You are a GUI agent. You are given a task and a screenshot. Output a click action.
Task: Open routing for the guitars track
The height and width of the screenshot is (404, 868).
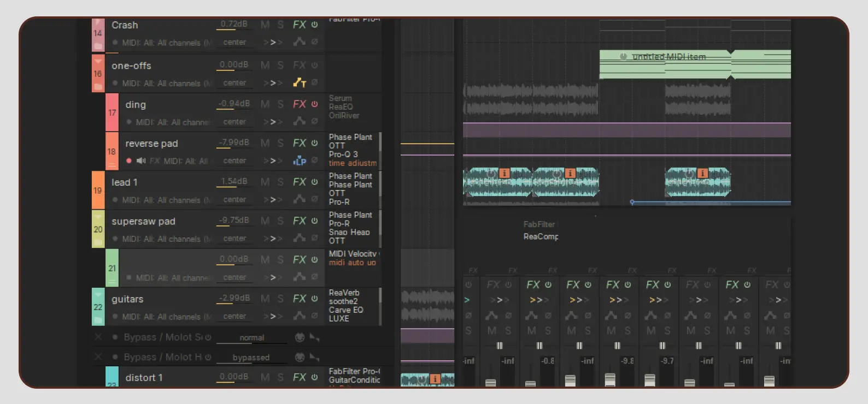pos(273,316)
